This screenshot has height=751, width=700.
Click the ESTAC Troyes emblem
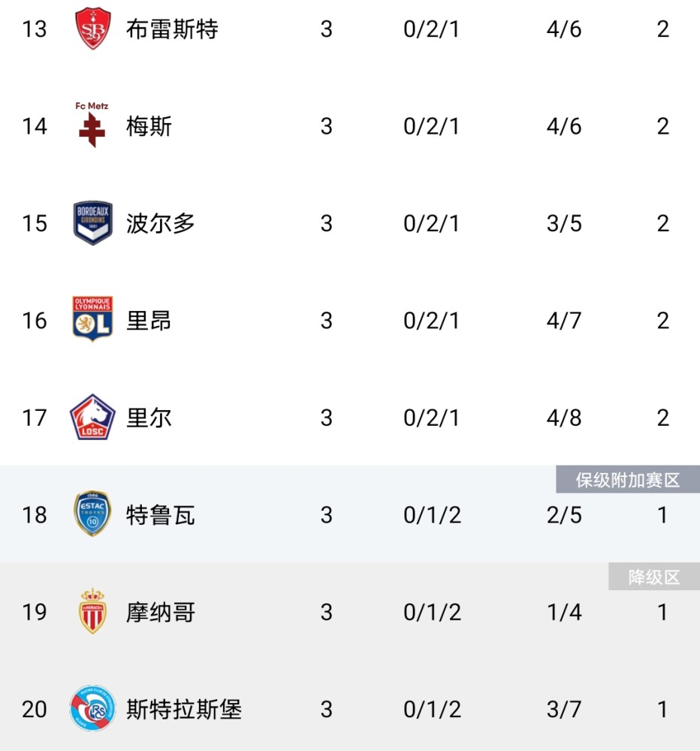(92, 514)
